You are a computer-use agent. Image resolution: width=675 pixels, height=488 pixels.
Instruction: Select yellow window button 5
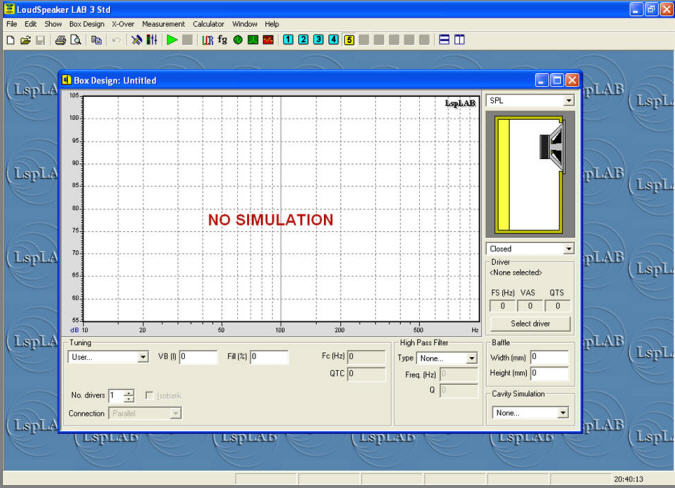[349, 40]
